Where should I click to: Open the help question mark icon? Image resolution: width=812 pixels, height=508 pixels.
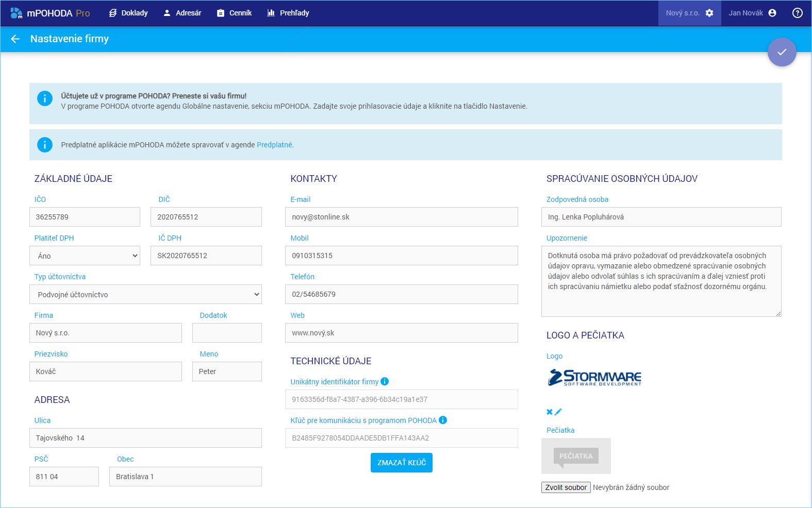click(x=797, y=13)
